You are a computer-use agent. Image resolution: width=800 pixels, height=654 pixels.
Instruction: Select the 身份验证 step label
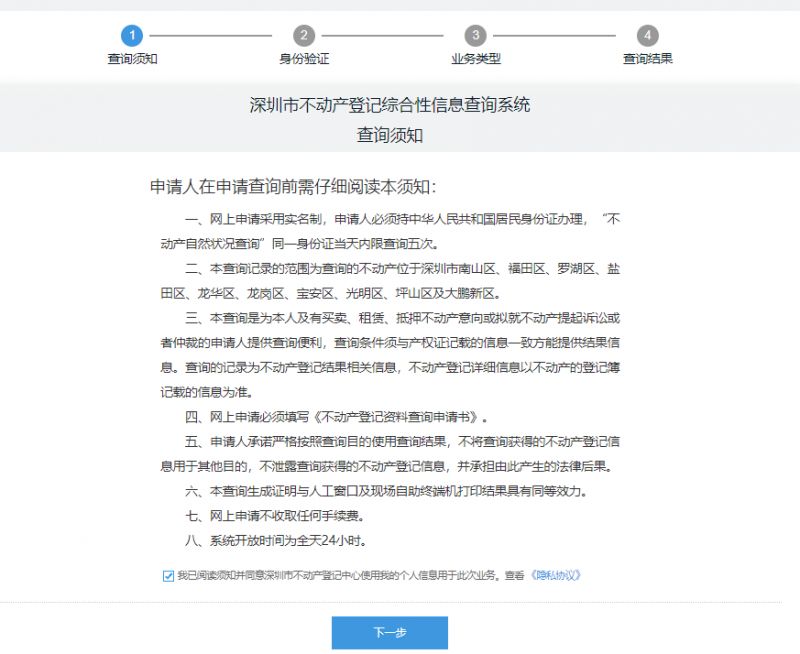[x=304, y=59]
